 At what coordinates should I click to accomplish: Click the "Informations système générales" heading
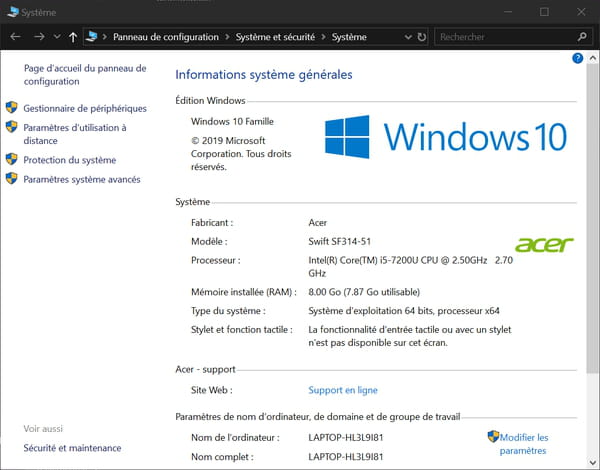[x=264, y=75]
